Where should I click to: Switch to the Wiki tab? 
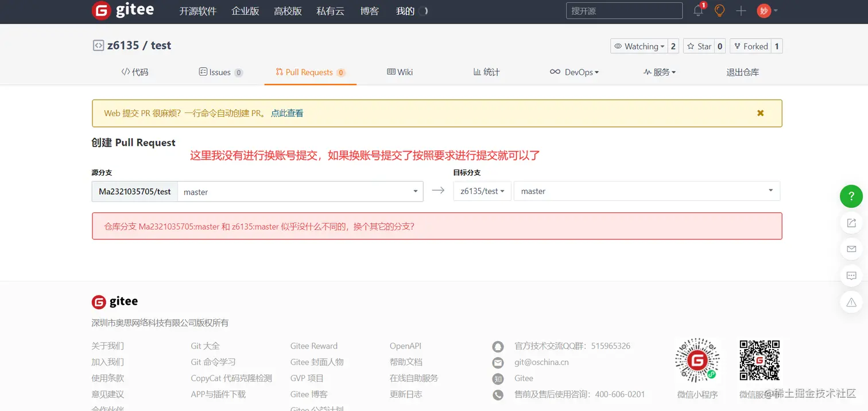[400, 72]
